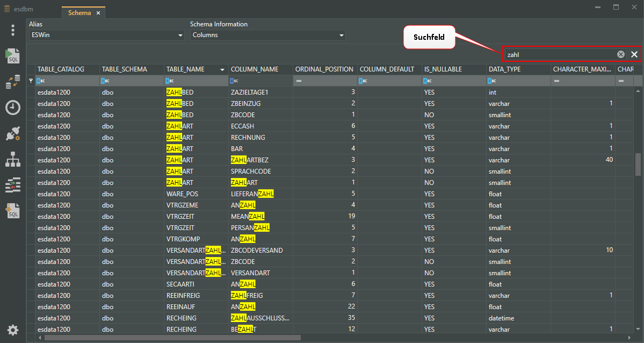Click the search field containing zahl

561,54
